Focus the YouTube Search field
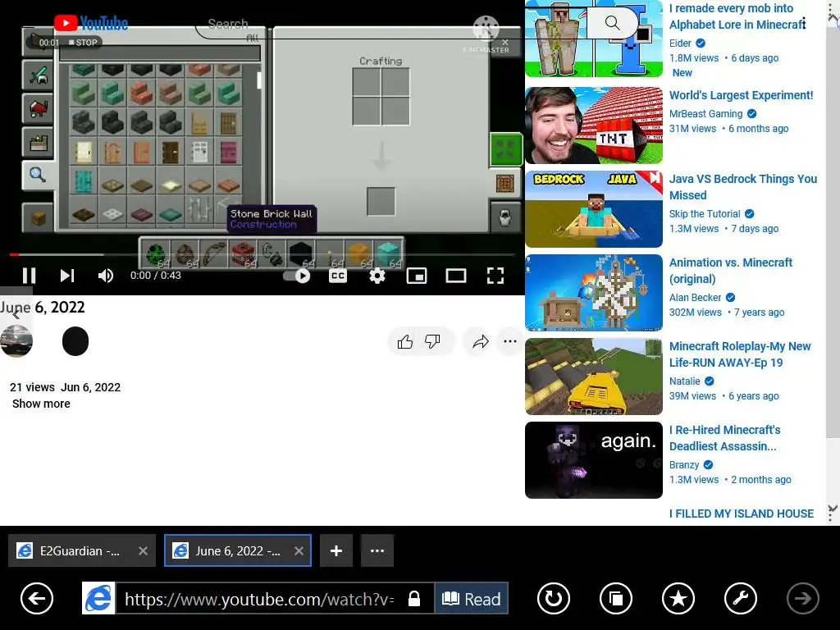 tap(391, 24)
